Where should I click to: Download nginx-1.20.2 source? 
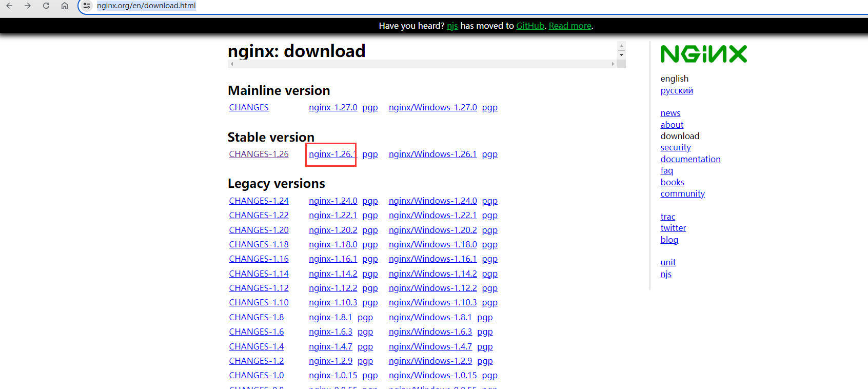(x=333, y=230)
